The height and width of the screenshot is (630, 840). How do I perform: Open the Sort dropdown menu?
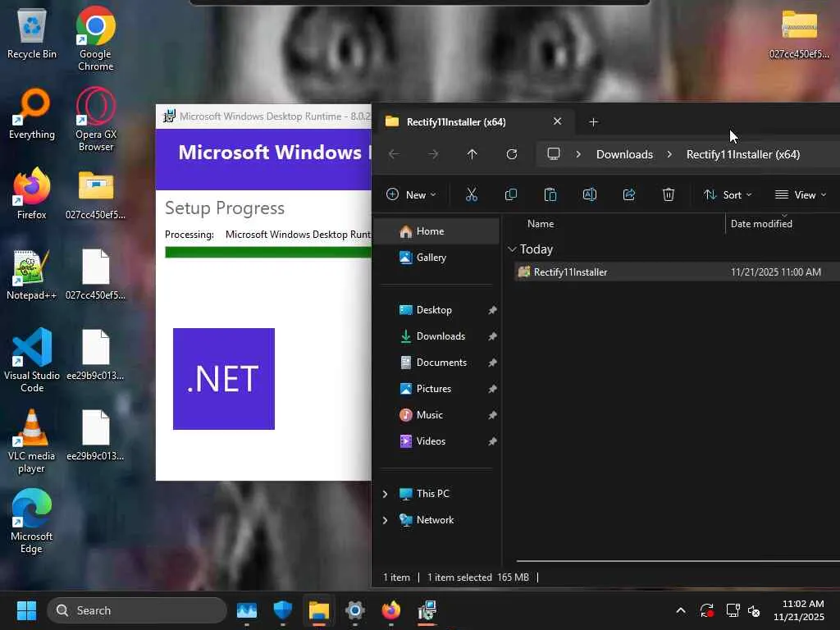[x=728, y=194]
